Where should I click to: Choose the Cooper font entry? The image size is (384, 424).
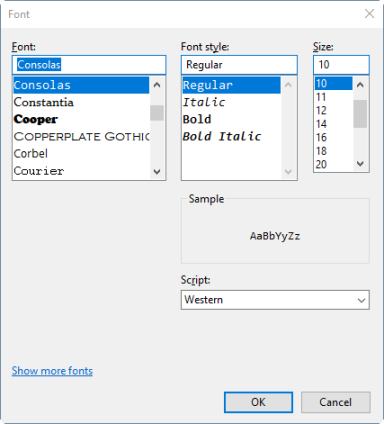(81, 119)
